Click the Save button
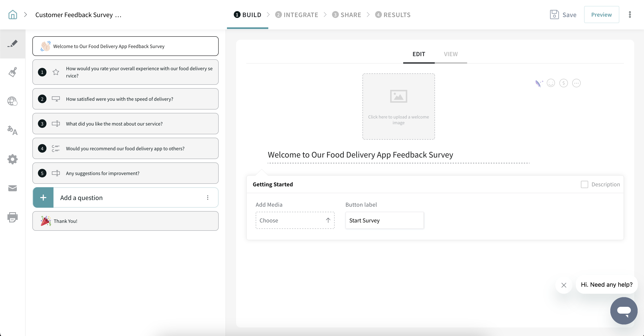This screenshot has height=336, width=644. click(x=563, y=15)
